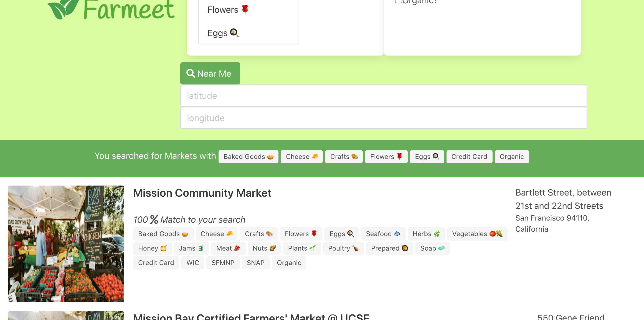The height and width of the screenshot is (320, 644).
Task: Click the palette icon on Crafts search tag
Action: pos(355,157)
